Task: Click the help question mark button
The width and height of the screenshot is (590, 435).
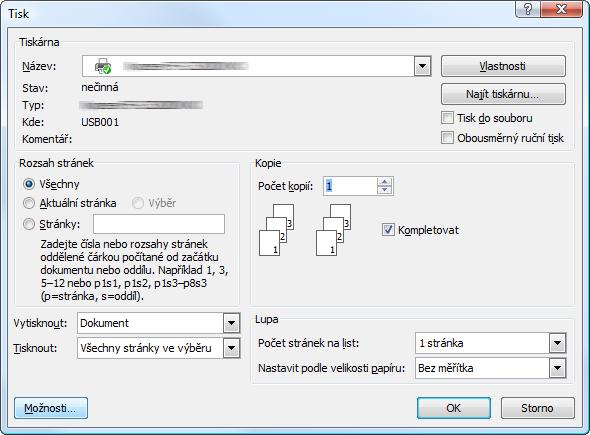Action: pos(528,9)
